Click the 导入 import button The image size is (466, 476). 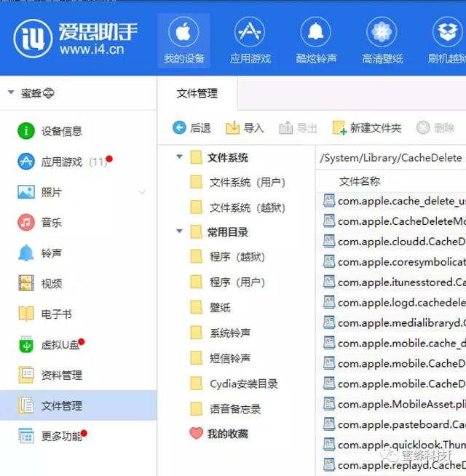(x=245, y=128)
